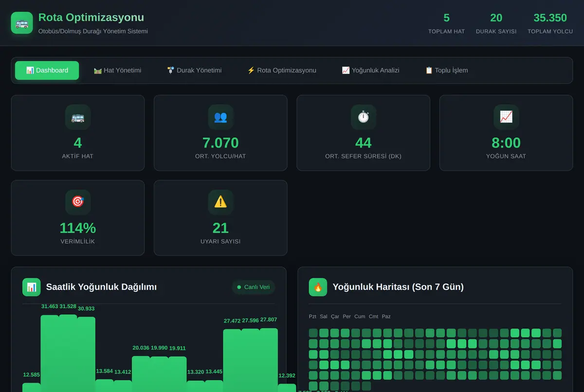
Task: Click the bar labeled 31.528 in the hourly chart
Action: [x=68, y=353]
